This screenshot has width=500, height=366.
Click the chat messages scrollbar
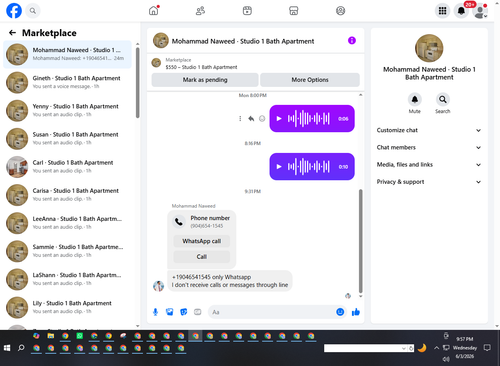tap(360, 241)
